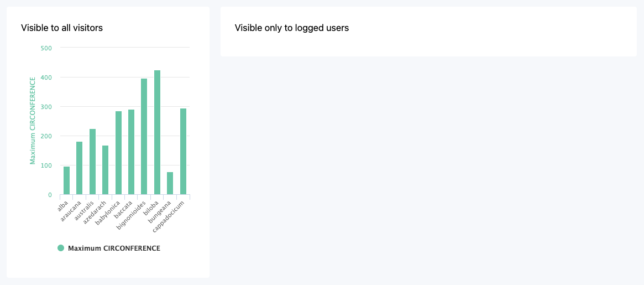Click the 'Visible only to logged users' heading
Image resolution: width=644 pixels, height=285 pixels.
292,28
